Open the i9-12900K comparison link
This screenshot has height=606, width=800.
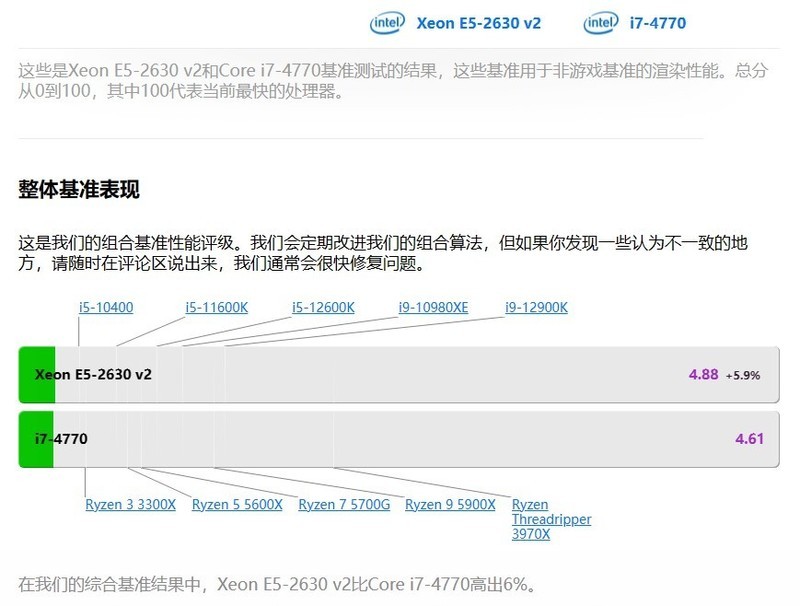pyautogui.click(x=536, y=308)
